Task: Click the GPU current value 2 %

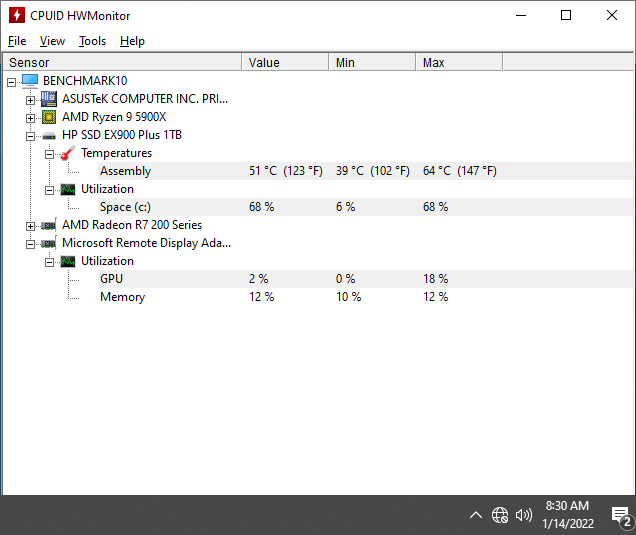Action: click(258, 279)
